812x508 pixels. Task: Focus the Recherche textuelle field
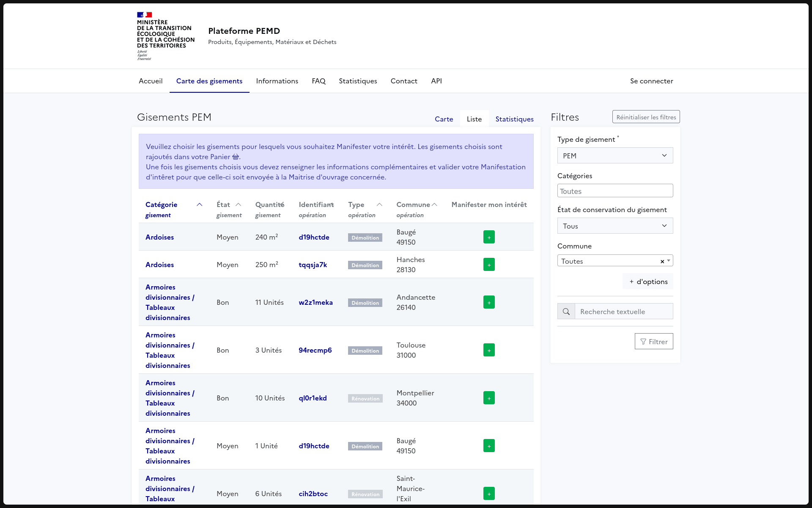point(624,312)
